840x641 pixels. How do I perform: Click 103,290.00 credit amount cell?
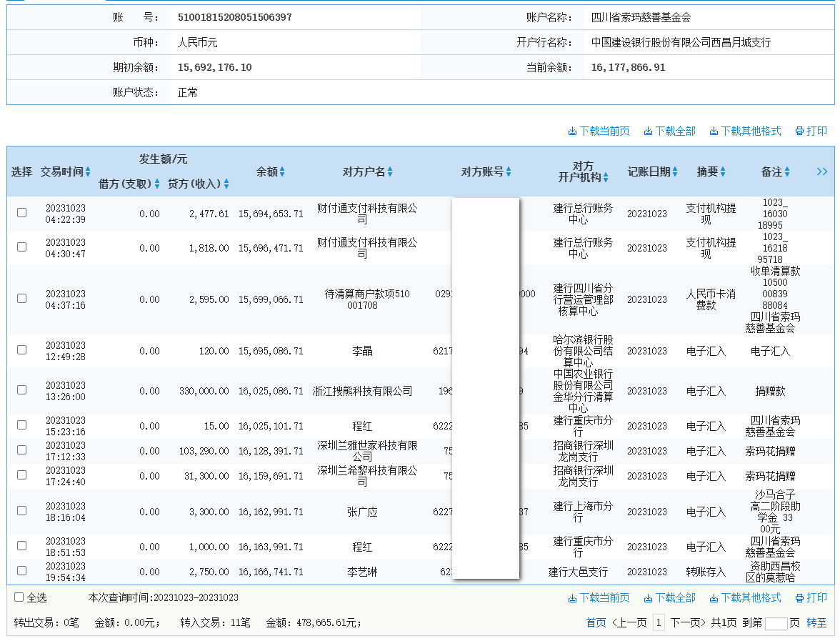coord(204,452)
